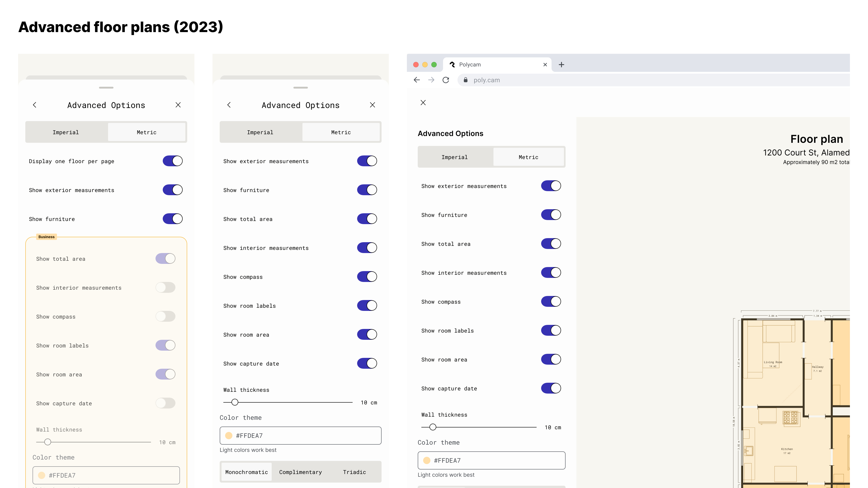868x488 pixels.
Task: Close the left Advanced Options panel
Action: click(178, 105)
